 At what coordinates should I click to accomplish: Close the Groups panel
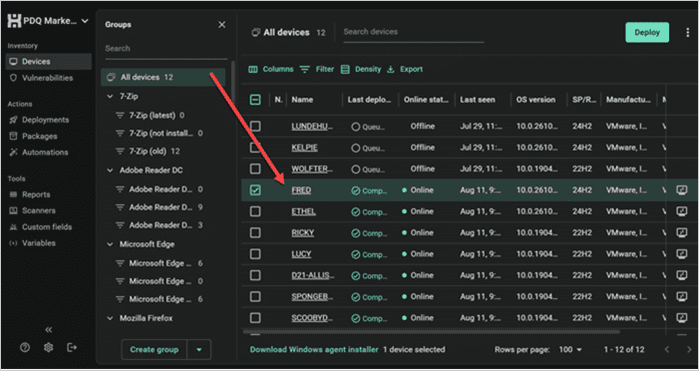pyautogui.click(x=222, y=25)
